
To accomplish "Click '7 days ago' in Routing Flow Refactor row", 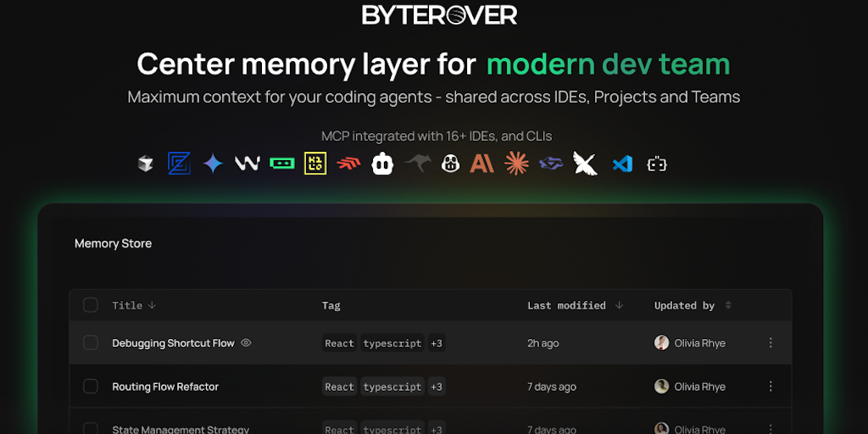I will [552, 387].
